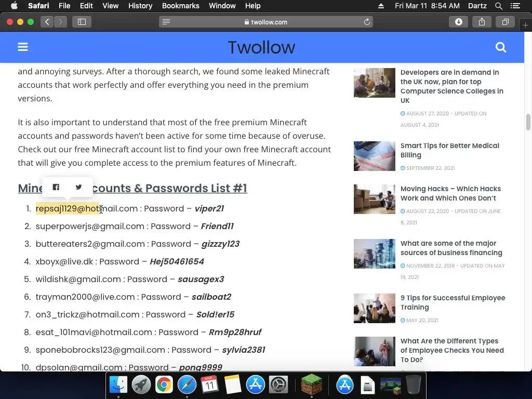Open Notes from the Dock

pyautogui.click(x=233, y=385)
